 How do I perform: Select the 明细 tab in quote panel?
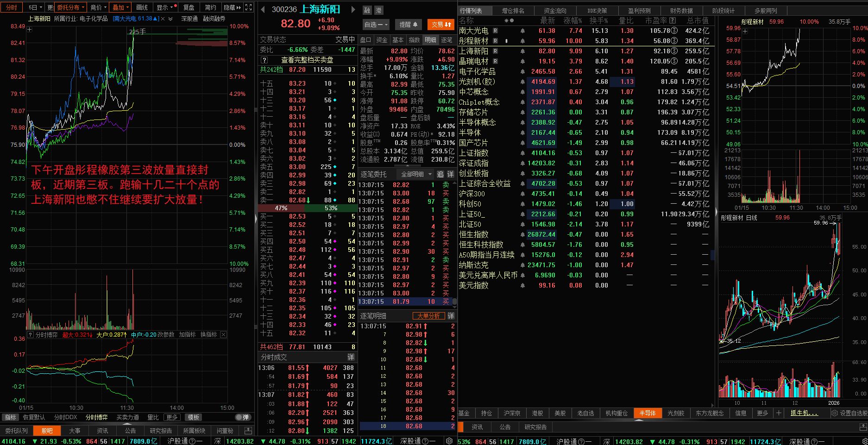coord(430,40)
